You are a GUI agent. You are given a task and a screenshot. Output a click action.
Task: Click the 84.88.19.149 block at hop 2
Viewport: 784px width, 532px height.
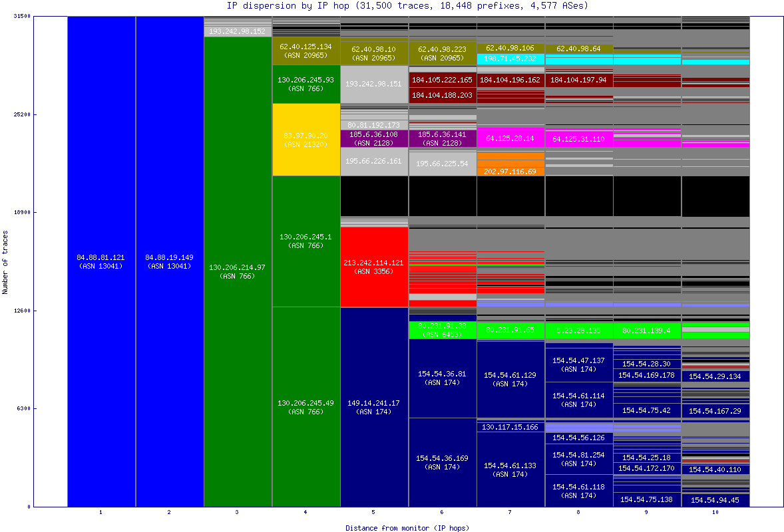click(169, 259)
